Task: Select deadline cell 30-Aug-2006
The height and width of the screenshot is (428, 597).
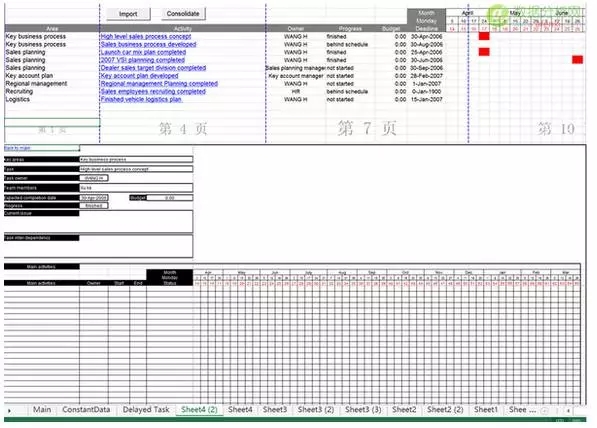Action: click(x=426, y=45)
